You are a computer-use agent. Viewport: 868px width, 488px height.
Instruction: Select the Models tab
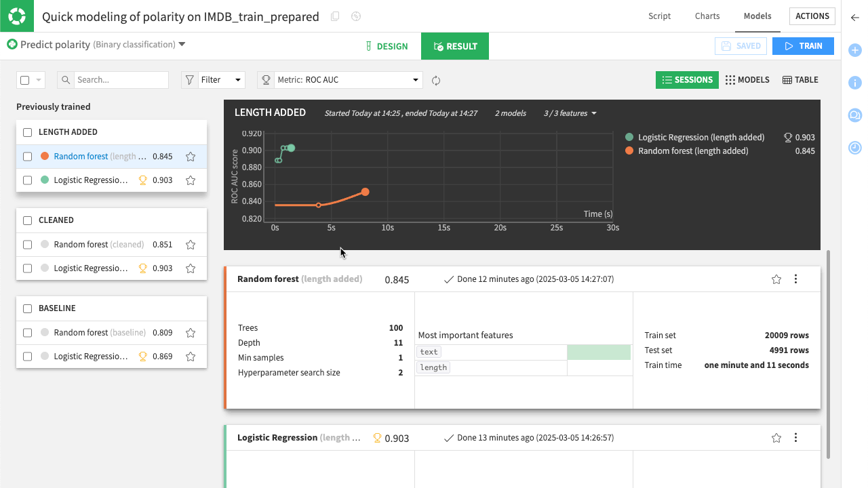[757, 16]
